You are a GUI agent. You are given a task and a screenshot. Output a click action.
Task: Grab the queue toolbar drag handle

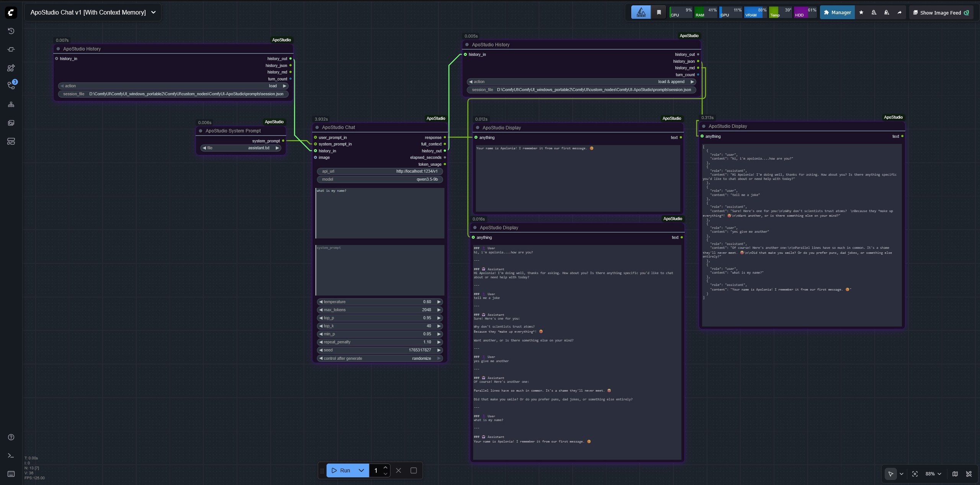click(322, 471)
